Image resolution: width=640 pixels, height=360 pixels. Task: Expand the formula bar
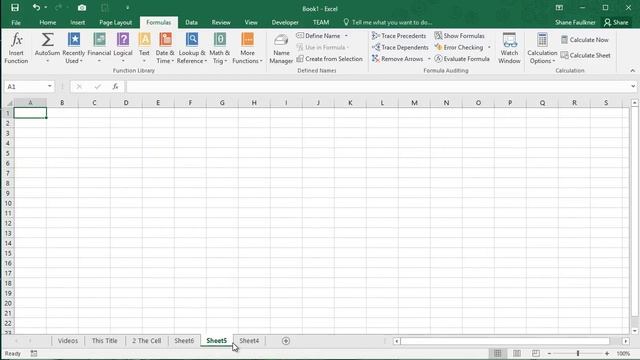point(633,87)
